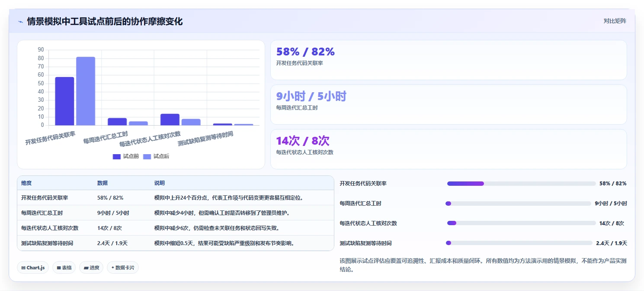Click the 表格 chip icon

pyautogui.click(x=59, y=268)
